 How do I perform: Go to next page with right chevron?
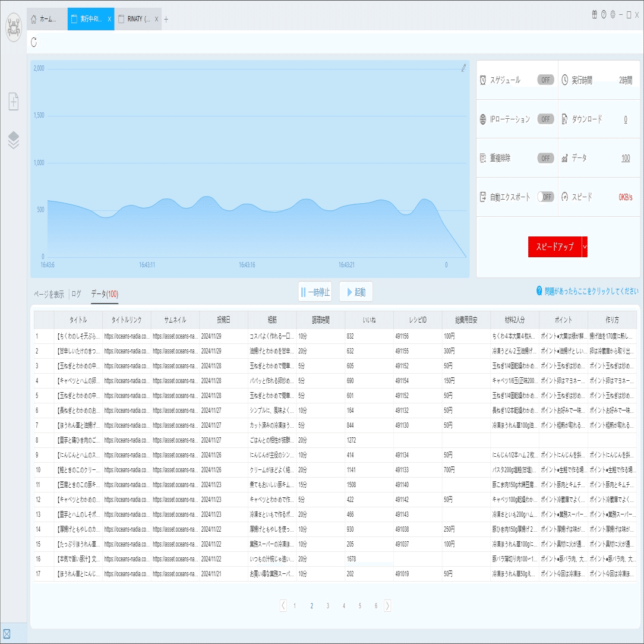(387, 605)
